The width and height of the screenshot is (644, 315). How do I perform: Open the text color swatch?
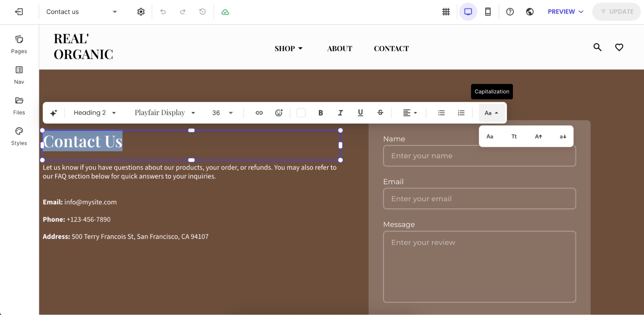tap(301, 113)
